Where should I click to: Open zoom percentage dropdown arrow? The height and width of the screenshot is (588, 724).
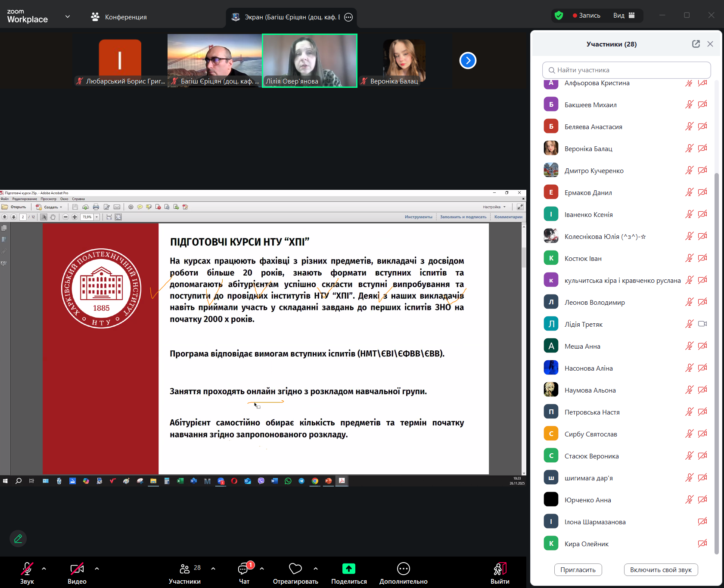coord(97,217)
